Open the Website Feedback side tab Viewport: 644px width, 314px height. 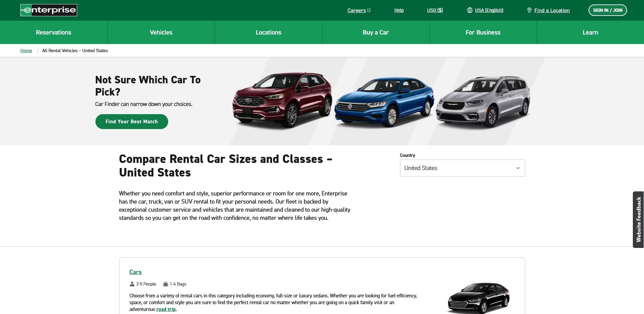click(638, 219)
